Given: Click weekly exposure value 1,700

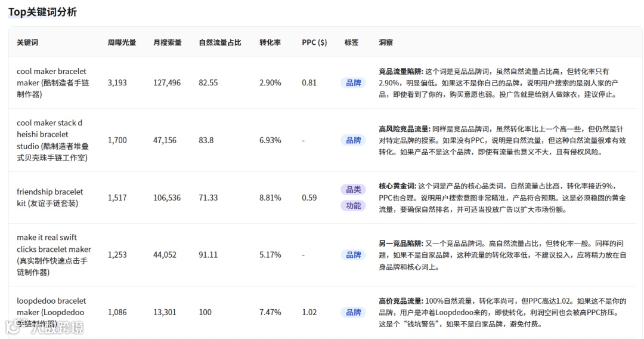Looking at the screenshot, I should (x=117, y=140).
